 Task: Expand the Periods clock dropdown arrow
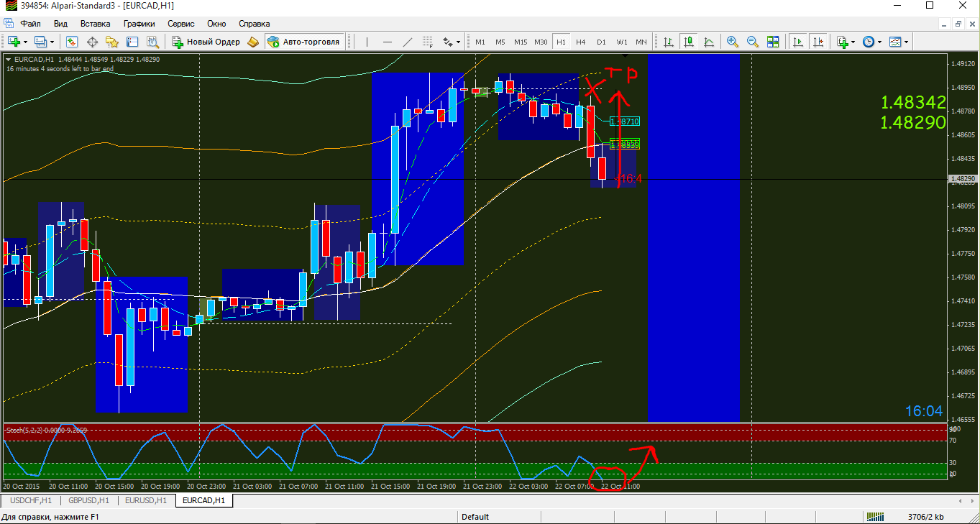click(880, 42)
